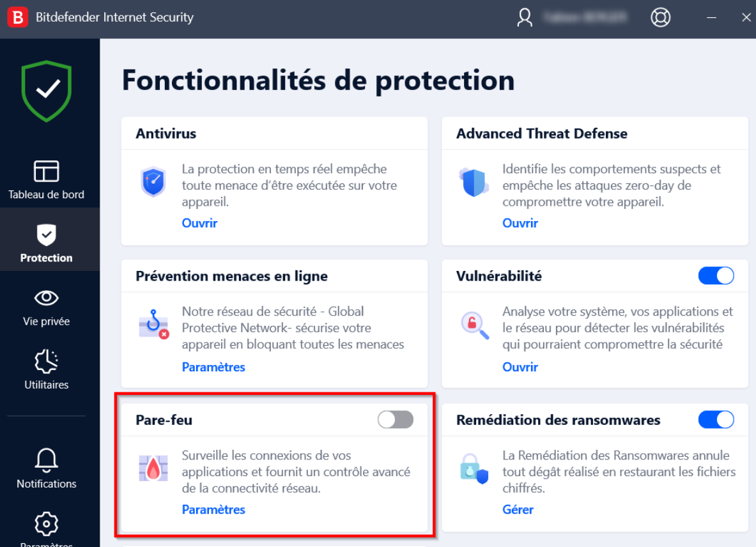Enable the Pare-feu toggle switch

pos(396,419)
